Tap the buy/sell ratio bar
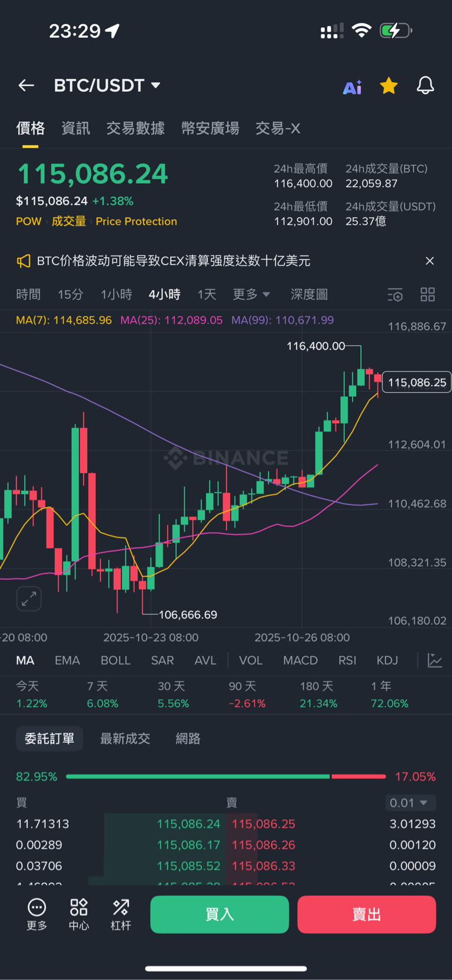 [x=226, y=777]
